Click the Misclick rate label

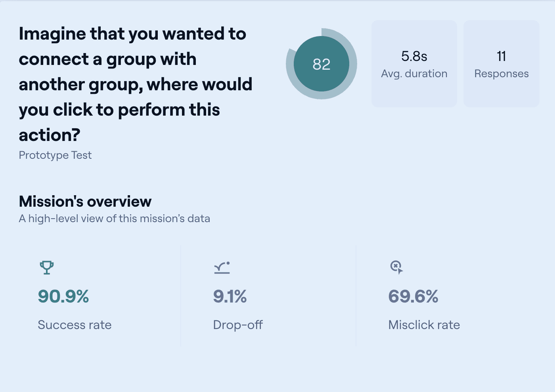424,325
